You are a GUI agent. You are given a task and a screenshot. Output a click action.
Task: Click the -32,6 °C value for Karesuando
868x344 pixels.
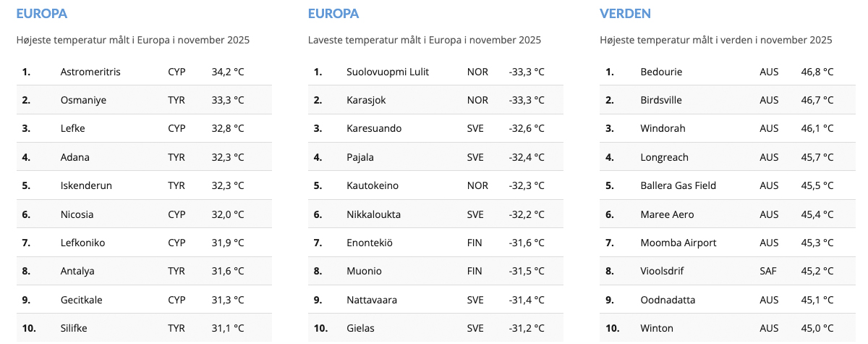526,128
